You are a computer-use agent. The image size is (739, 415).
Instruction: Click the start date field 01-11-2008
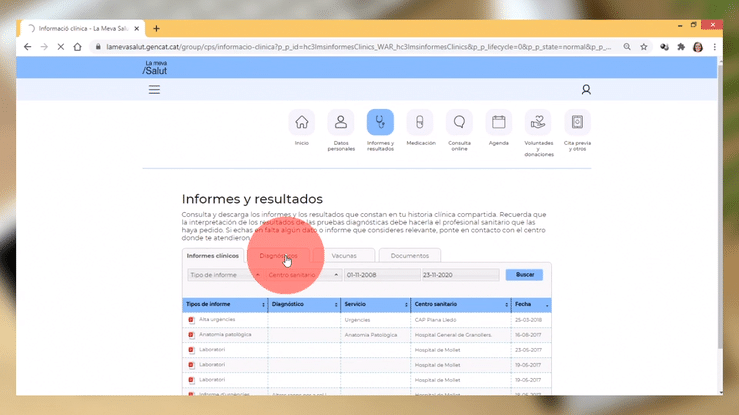coord(381,275)
